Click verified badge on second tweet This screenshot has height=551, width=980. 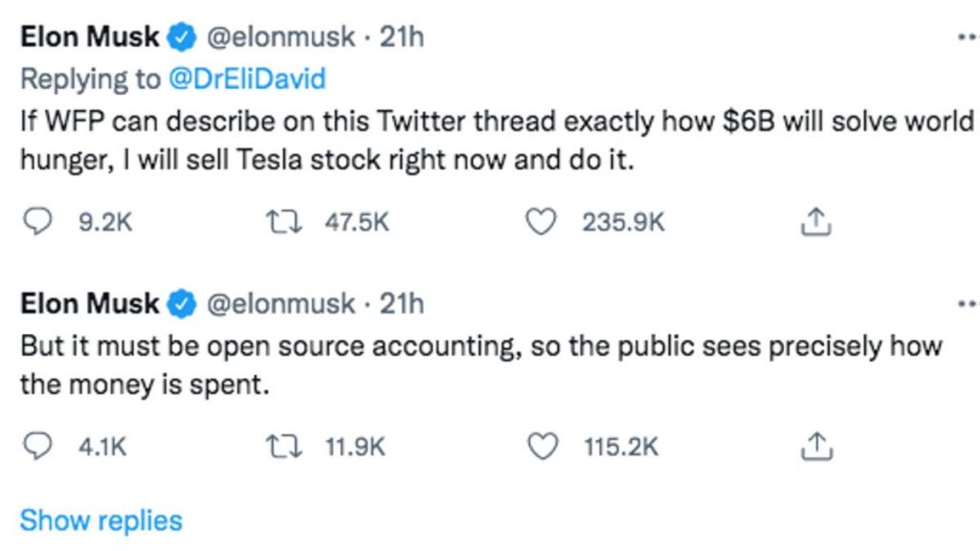point(181,304)
